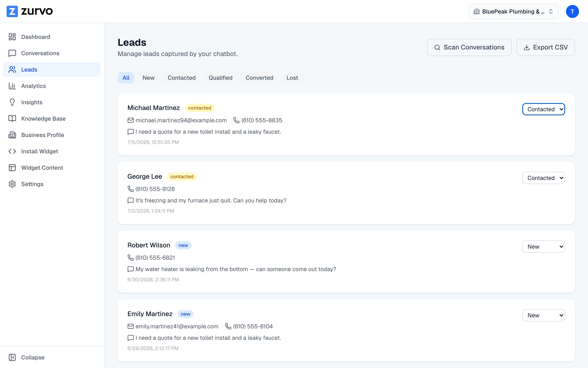The image size is (588, 368).
Task: Switch to the Qualified filter tab
Action: [220, 78]
